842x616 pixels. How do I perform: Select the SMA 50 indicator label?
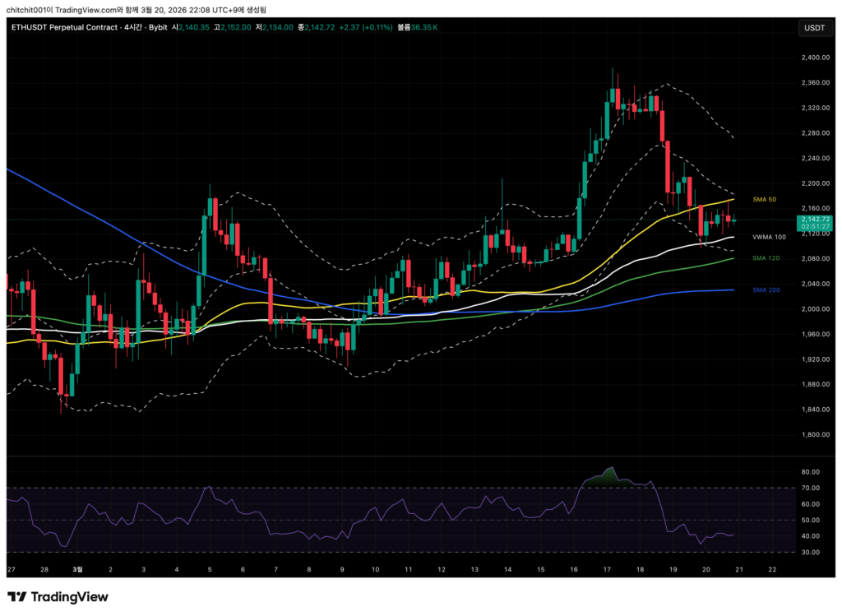(x=765, y=200)
